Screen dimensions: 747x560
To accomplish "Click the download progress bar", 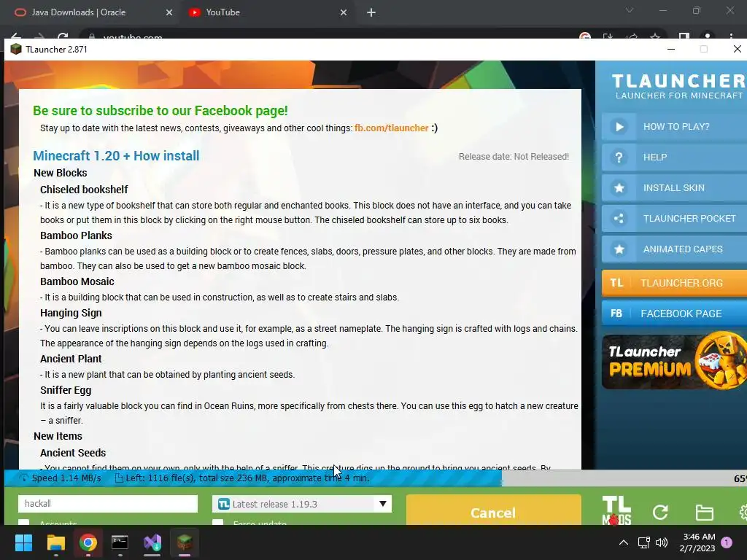I will point(376,478).
